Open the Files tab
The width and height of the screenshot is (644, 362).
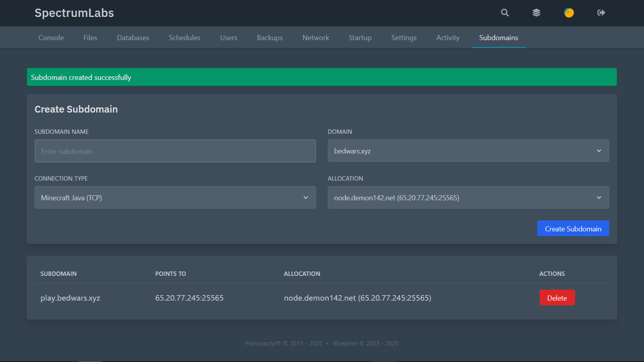point(90,38)
